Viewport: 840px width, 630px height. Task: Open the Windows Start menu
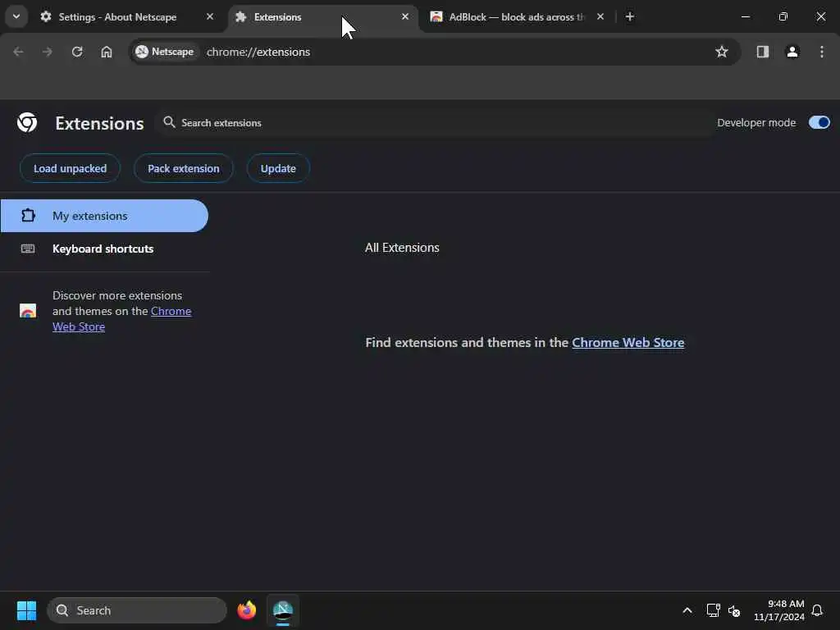pos(26,610)
